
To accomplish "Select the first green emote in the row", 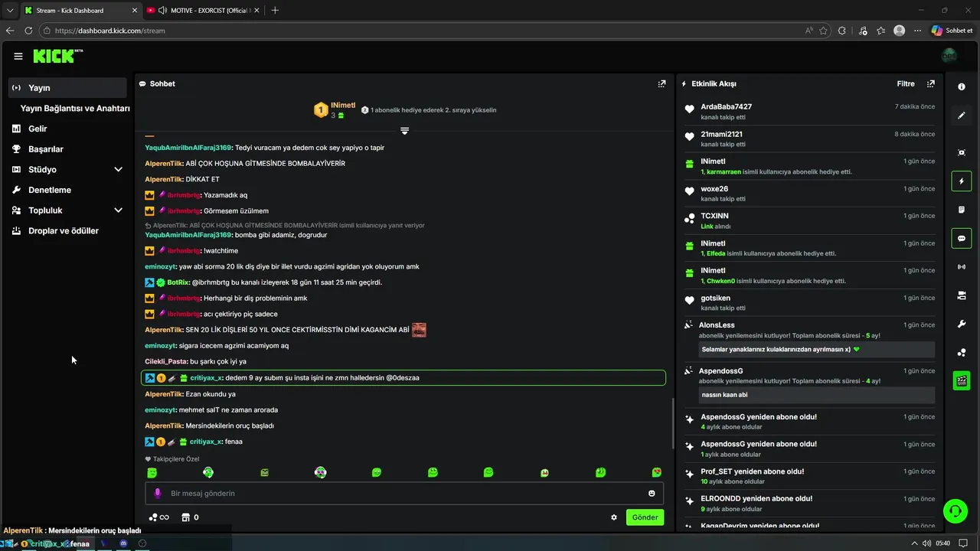I will click(x=152, y=473).
